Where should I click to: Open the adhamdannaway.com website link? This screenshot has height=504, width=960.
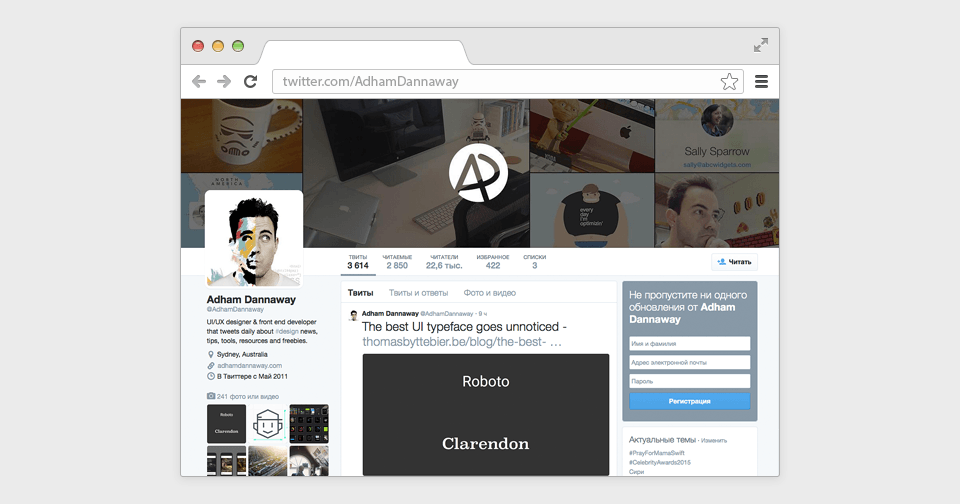pos(249,366)
